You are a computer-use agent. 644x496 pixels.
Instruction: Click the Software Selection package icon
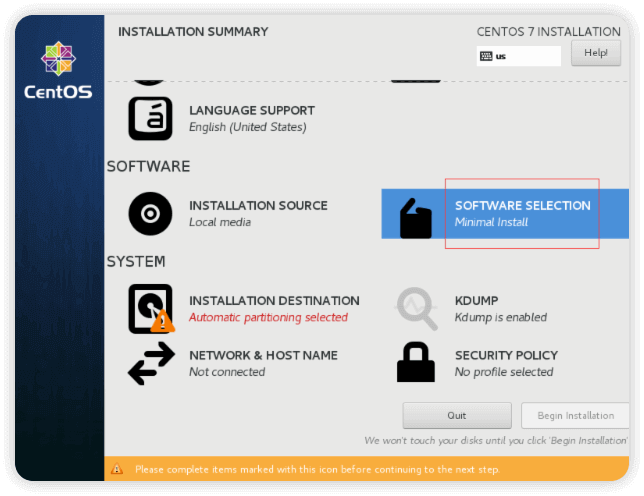pyautogui.click(x=416, y=218)
